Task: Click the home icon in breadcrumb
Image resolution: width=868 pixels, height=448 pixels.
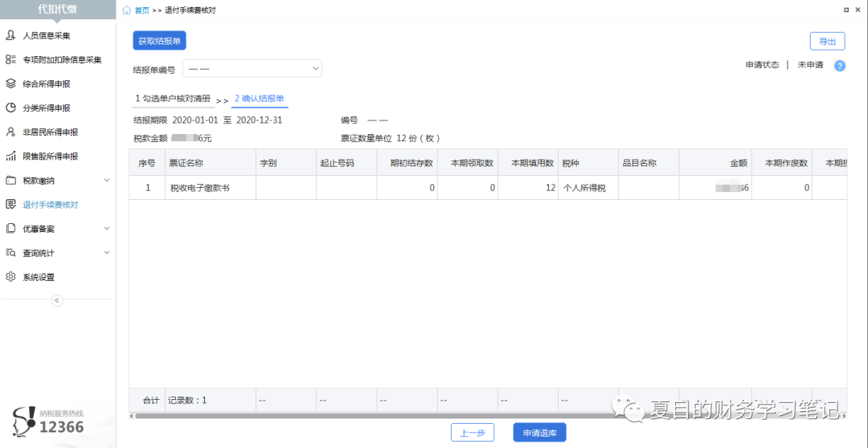Action: [127, 10]
